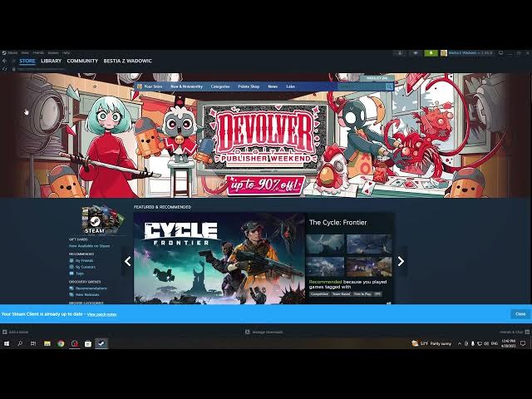
Task: Reload the store page with the refresh icon
Action: (4, 69)
